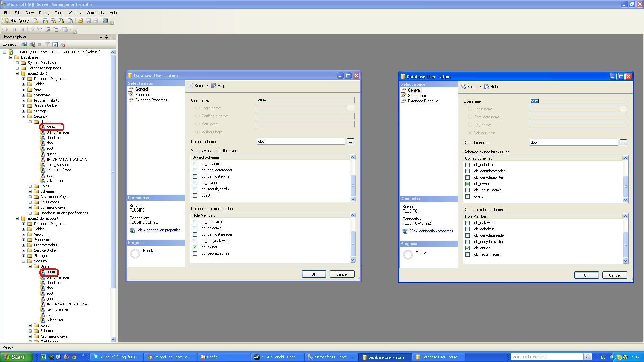Click the Open File folder icon
Screen dimensions: 644x362
pyautogui.click(x=80, y=21)
